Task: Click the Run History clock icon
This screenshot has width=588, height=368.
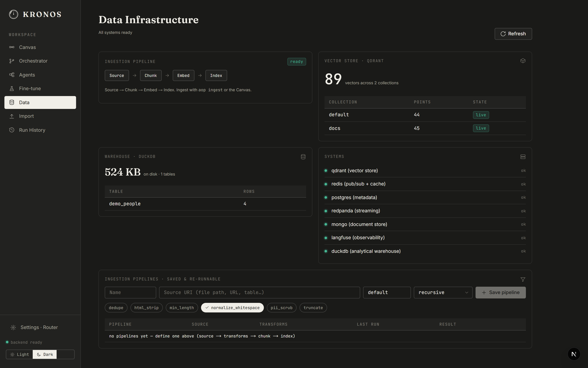Action: [12, 130]
